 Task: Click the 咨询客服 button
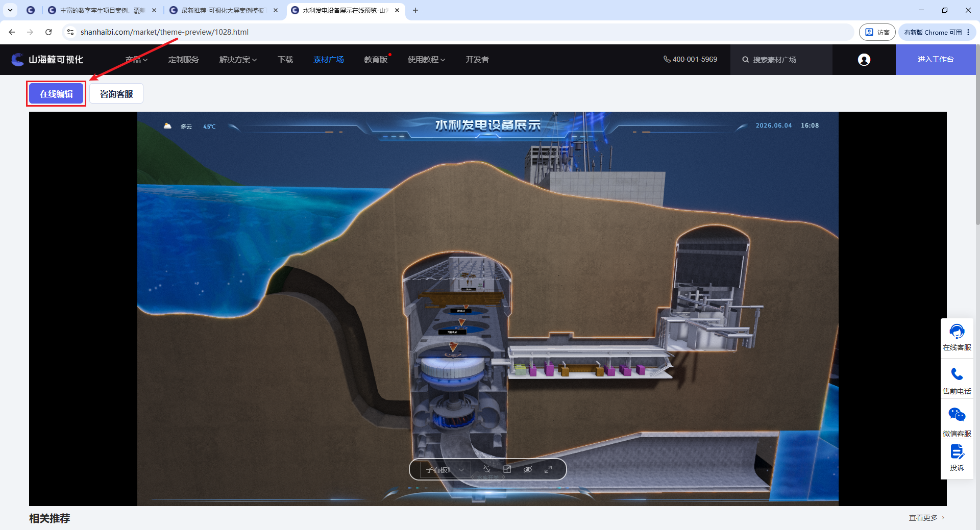tap(116, 94)
